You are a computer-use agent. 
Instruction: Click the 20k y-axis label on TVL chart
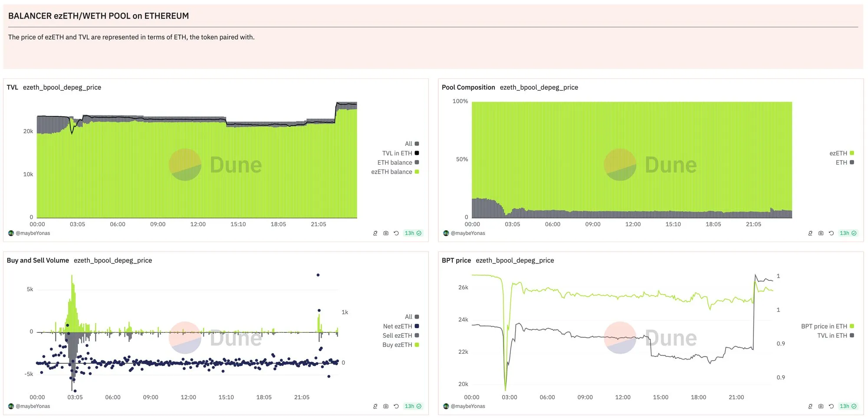[28, 131]
